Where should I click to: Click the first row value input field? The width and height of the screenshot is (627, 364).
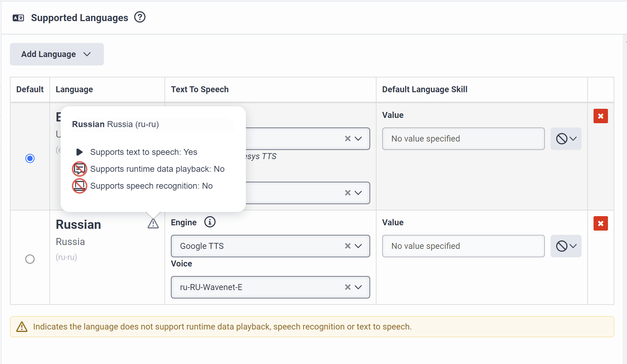tap(463, 139)
